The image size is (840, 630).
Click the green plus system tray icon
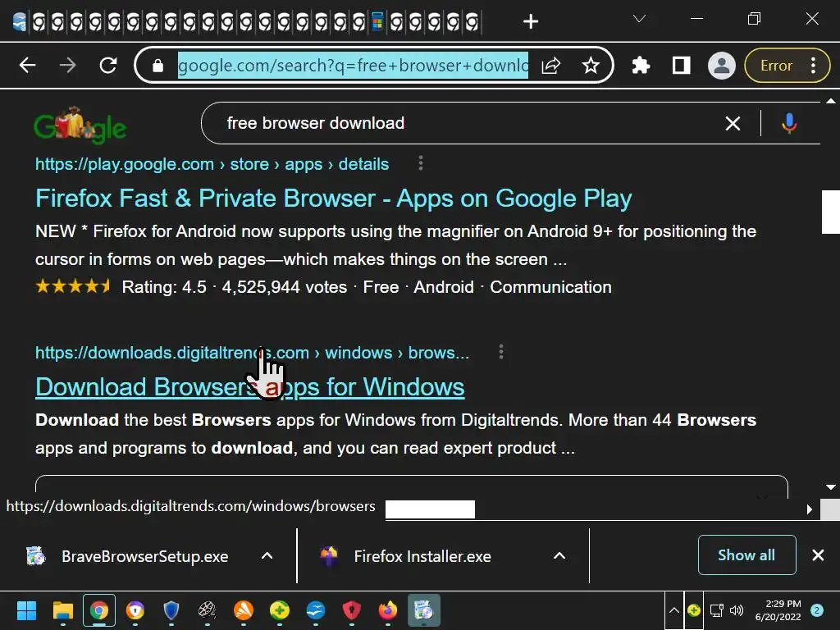click(694, 610)
